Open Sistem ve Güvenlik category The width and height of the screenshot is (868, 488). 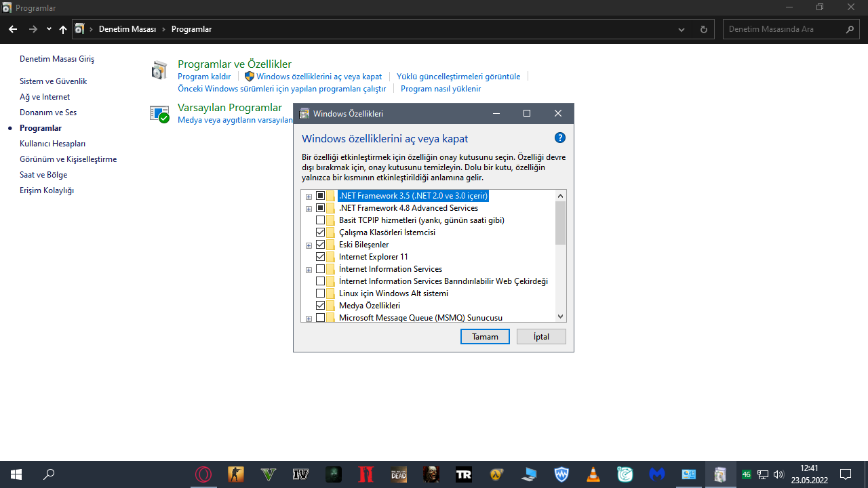[x=53, y=81]
